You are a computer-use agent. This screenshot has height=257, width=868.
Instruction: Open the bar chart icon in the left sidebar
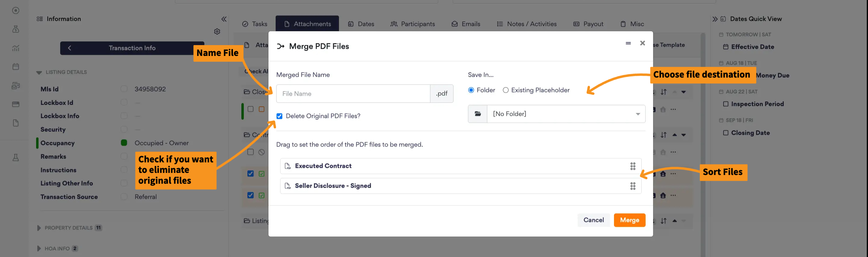[16, 48]
